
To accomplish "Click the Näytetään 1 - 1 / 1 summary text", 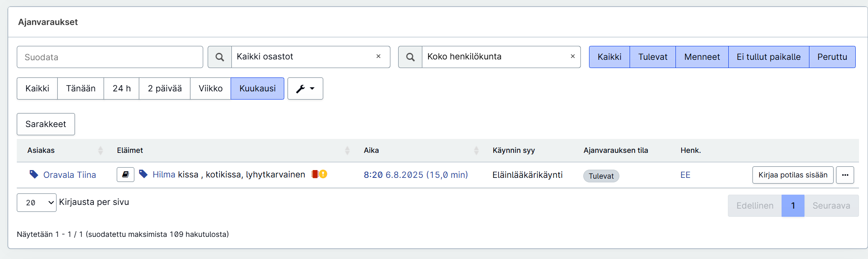I will click(x=123, y=234).
